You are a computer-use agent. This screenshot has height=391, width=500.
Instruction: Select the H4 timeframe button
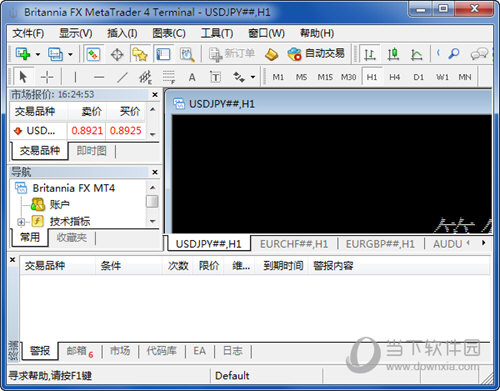pos(395,77)
